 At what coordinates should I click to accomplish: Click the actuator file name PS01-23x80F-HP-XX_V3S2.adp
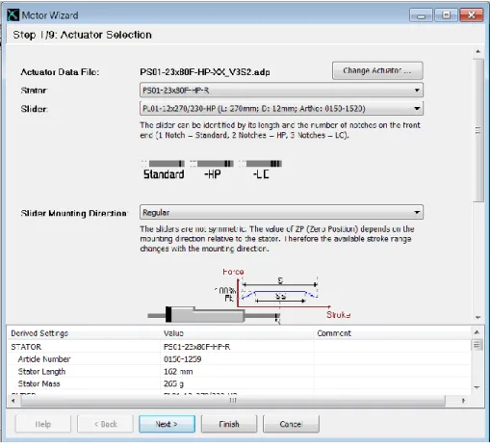[x=205, y=72]
